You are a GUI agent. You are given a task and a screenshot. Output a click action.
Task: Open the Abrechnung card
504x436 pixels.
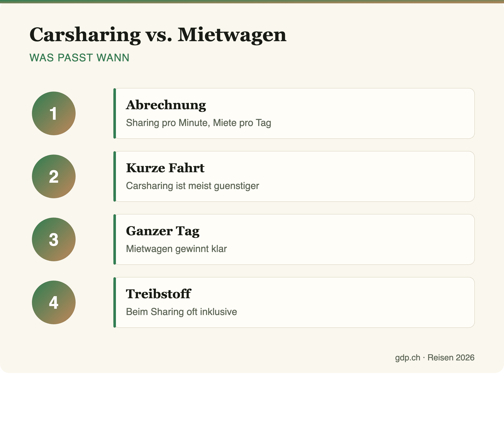[x=294, y=113]
